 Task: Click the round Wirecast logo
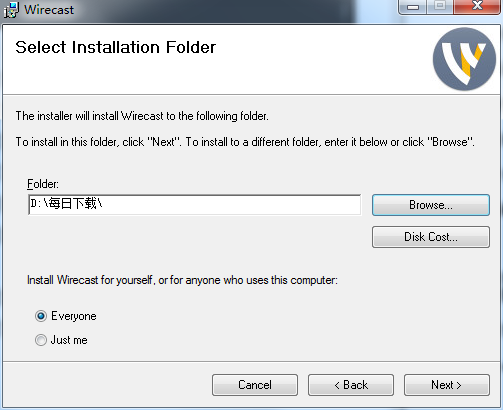point(464,59)
